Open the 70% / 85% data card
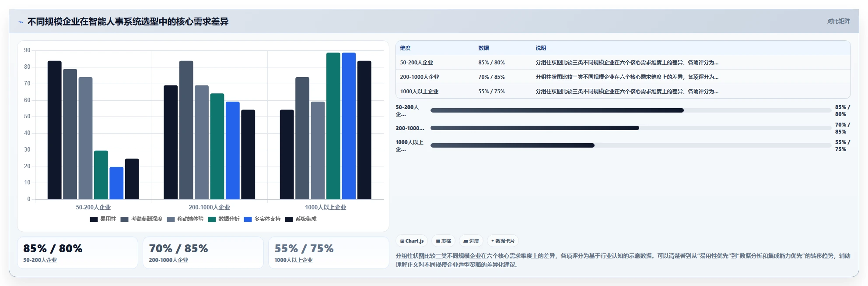The image size is (868, 286). [203, 253]
